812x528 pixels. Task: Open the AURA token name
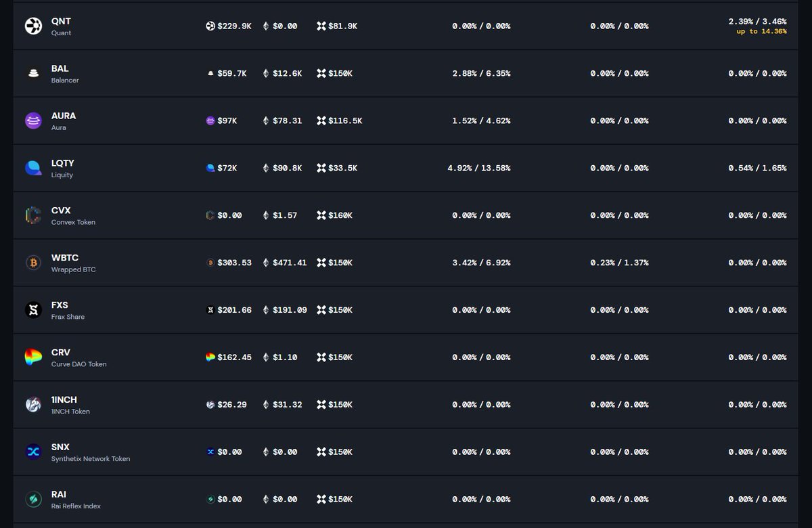(64, 116)
